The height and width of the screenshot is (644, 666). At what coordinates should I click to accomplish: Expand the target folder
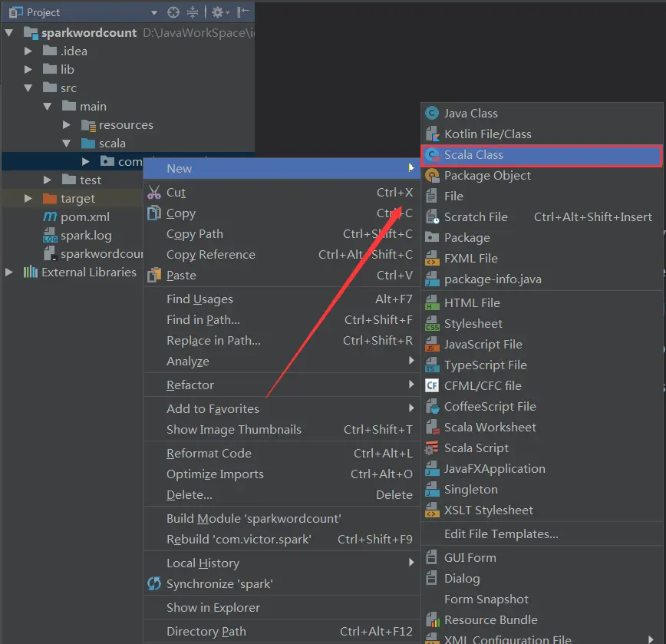tap(28, 198)
